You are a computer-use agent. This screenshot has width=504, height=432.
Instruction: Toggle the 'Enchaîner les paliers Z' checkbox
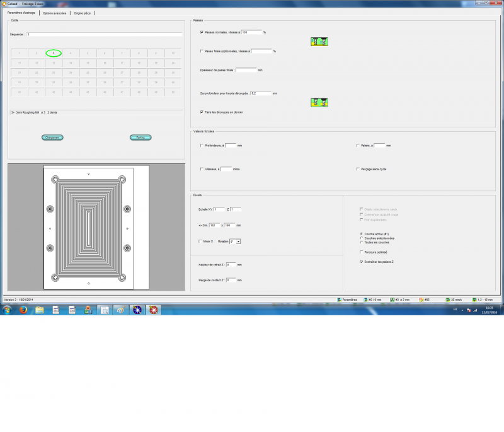point(361,261)
